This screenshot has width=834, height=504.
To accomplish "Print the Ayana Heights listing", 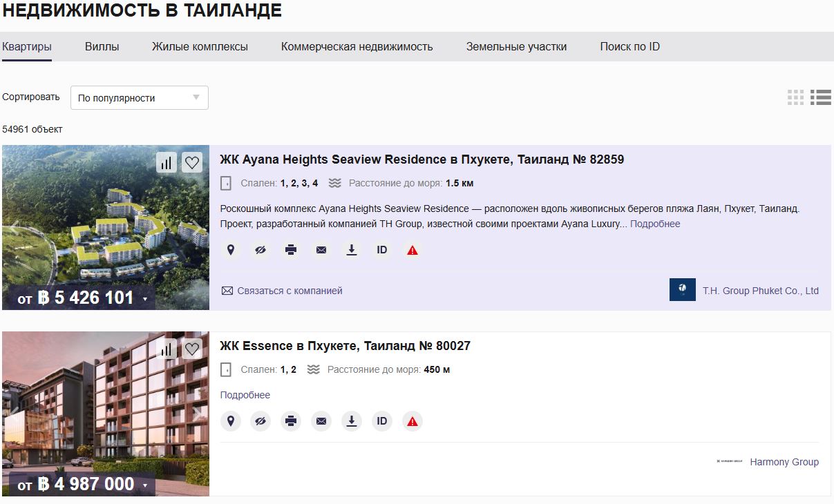I will [291, 250].
